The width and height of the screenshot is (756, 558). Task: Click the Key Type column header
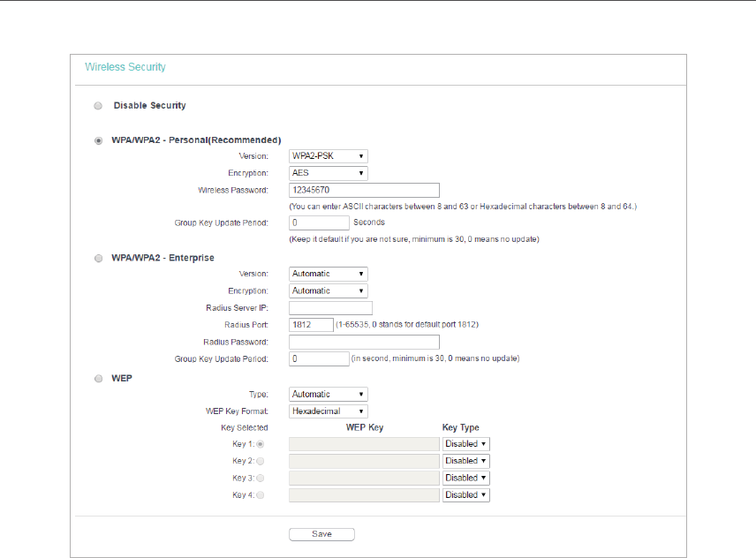point(460,427)
